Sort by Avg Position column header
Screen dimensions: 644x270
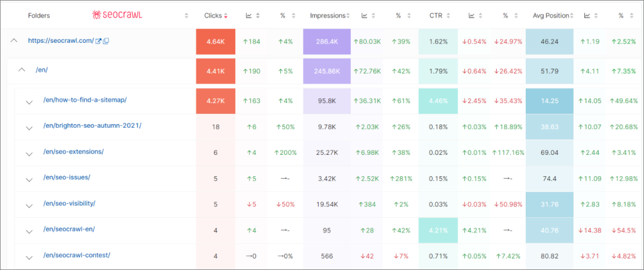click(x=549, y=15)
